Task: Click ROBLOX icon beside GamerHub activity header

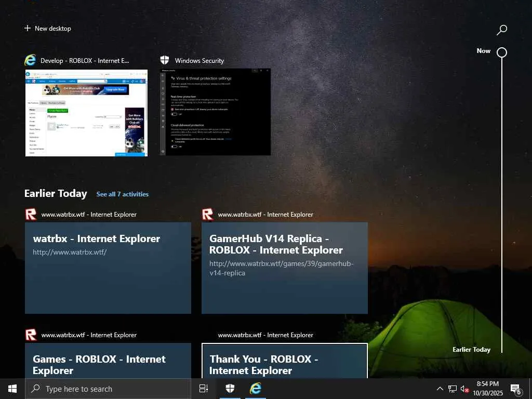Action: point(207,215)
